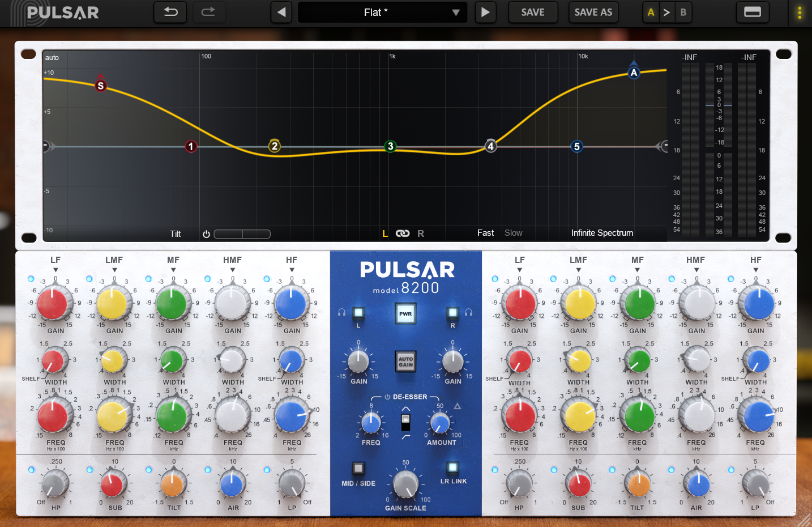Click the DE-ESSER AMOUNT knob

click(440, 422)
